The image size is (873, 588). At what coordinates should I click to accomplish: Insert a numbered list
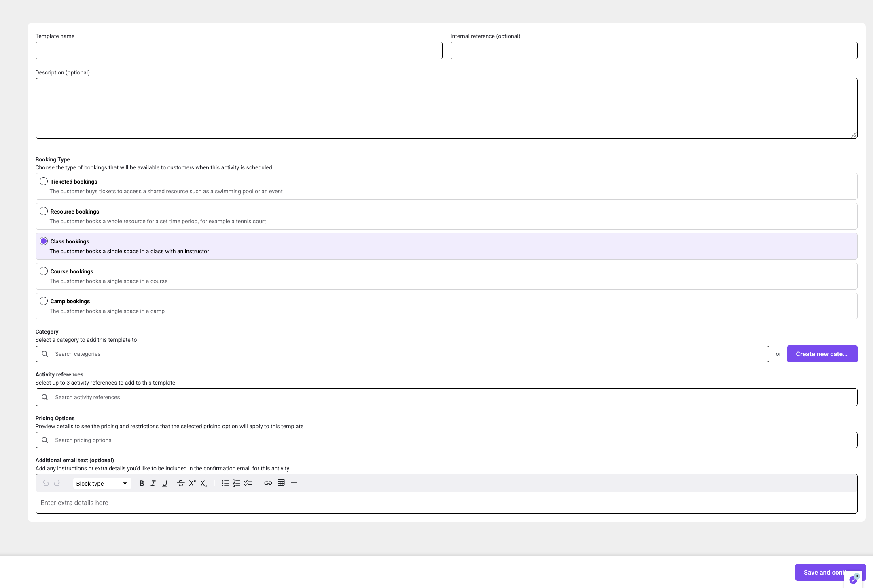(x=237, y=483)
